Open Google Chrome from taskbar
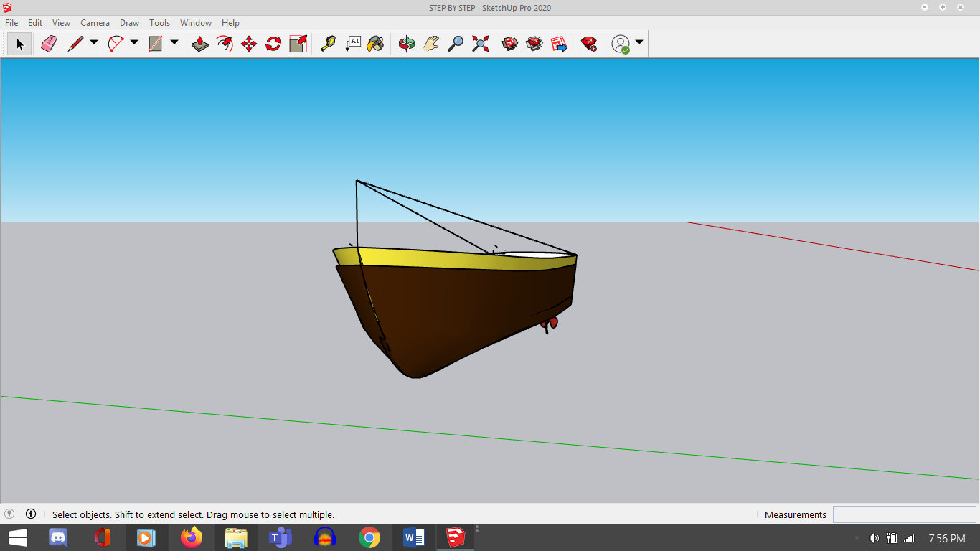The width and height of the screenshot is (980, 551). (369, 537)
